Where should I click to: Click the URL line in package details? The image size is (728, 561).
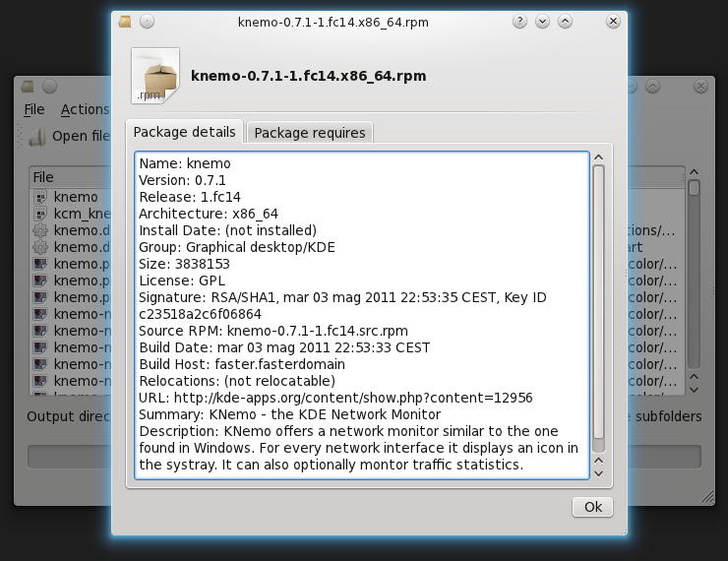click(x=335, y=398)
